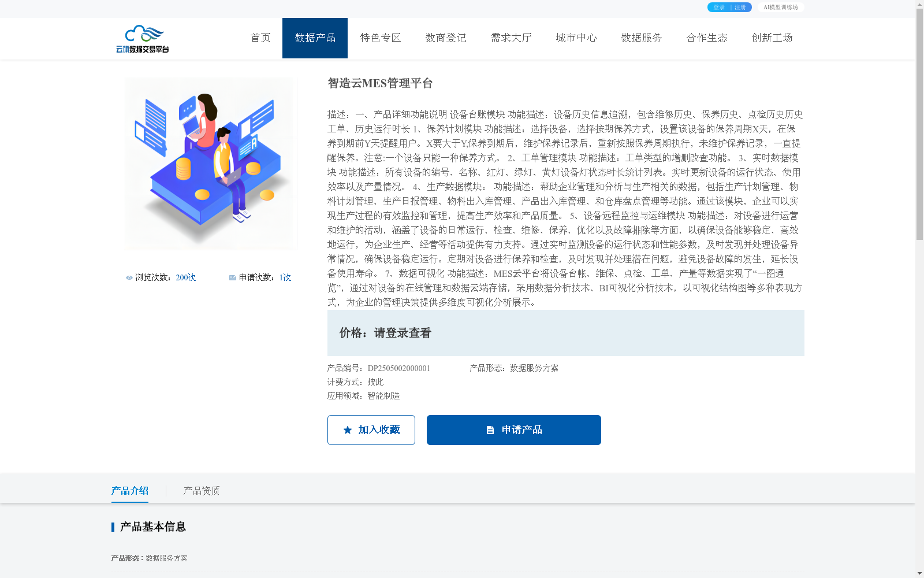Viewport: 924px width, 578px height.
Task: Click the 云琪数据交易平台 logo
Action: tap(143, 39)
